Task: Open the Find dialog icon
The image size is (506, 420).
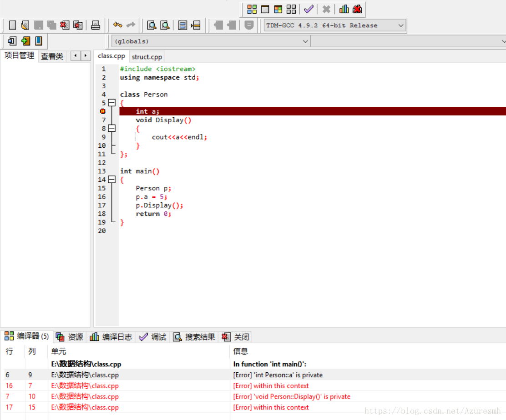Action: point(152,25)
